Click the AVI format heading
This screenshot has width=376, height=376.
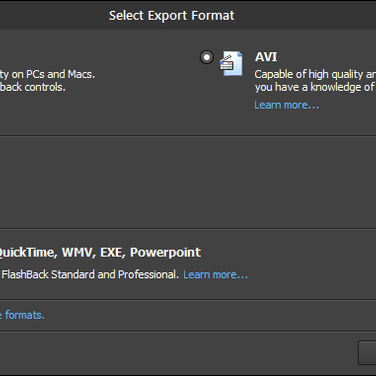[x=266, y=57]
